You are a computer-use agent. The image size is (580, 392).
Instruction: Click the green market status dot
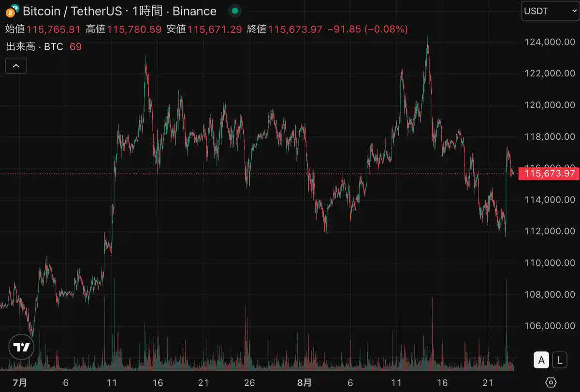tap(235, 11)
